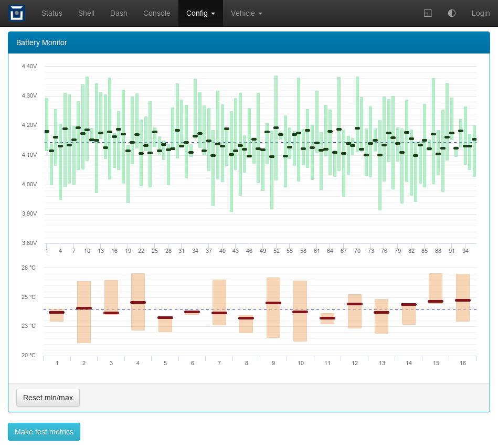Toggle night mode with the contrast icon
The width and height of the screenshot is (498, 448).
click(452, 13)
